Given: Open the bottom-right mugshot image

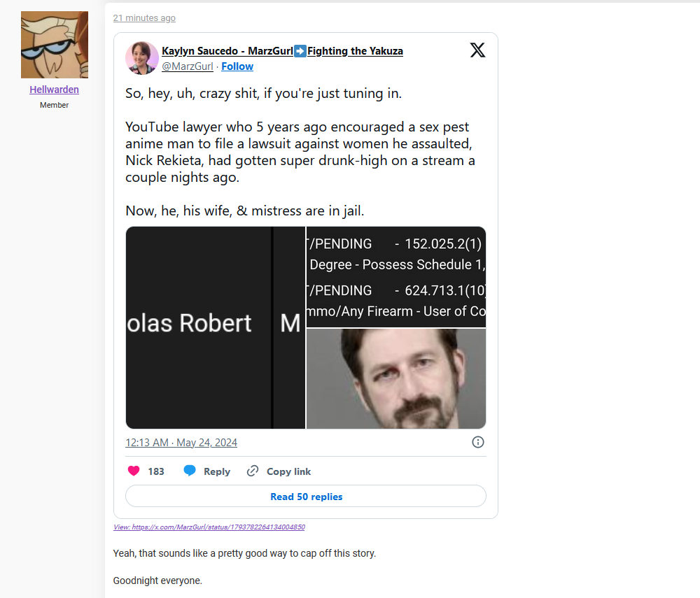Looking at the screenshot, I should click(x=396, y=378).
